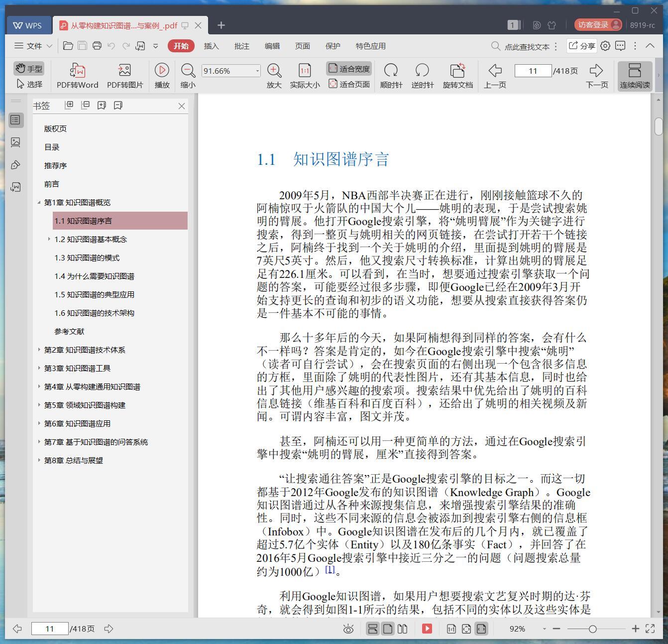
Task: Rotate page counterclockwise with 逆时针
Action: click(422, 76)
